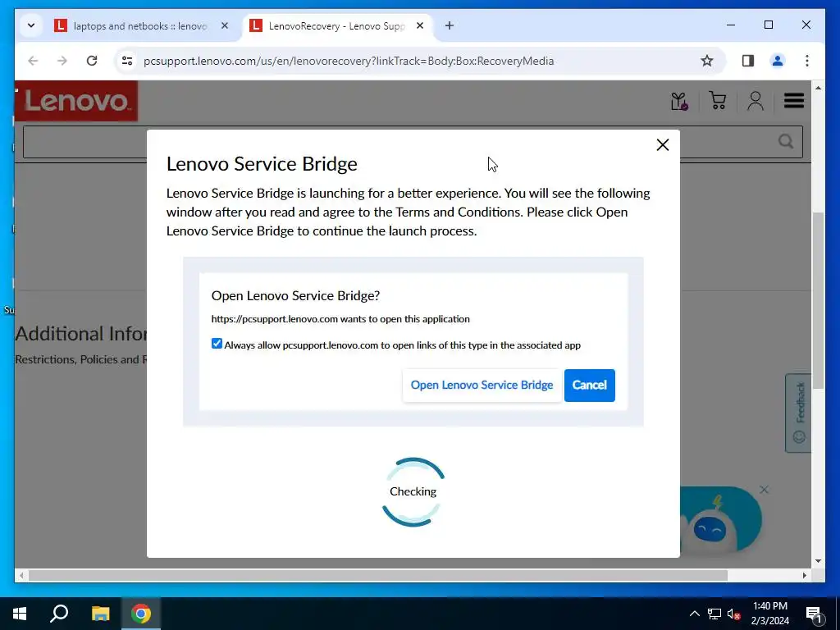Go back to previous page

pos(33,61)
